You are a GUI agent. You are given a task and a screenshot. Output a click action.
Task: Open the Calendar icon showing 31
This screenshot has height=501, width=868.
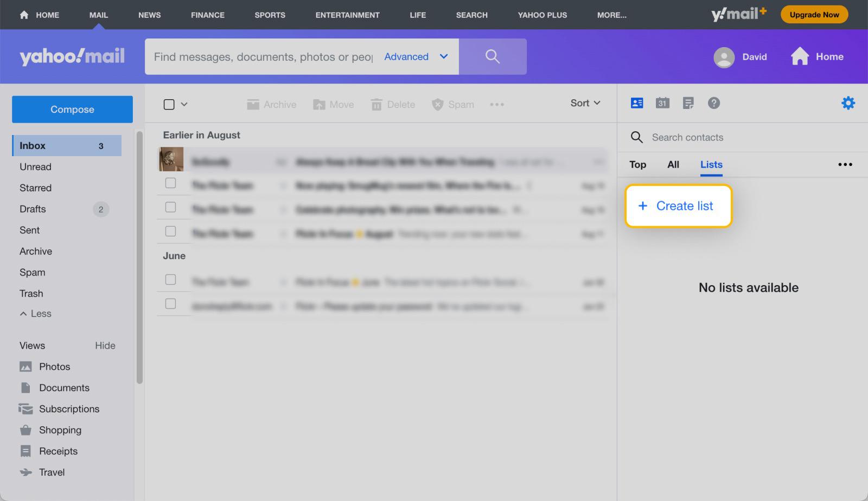pos(662,102)
